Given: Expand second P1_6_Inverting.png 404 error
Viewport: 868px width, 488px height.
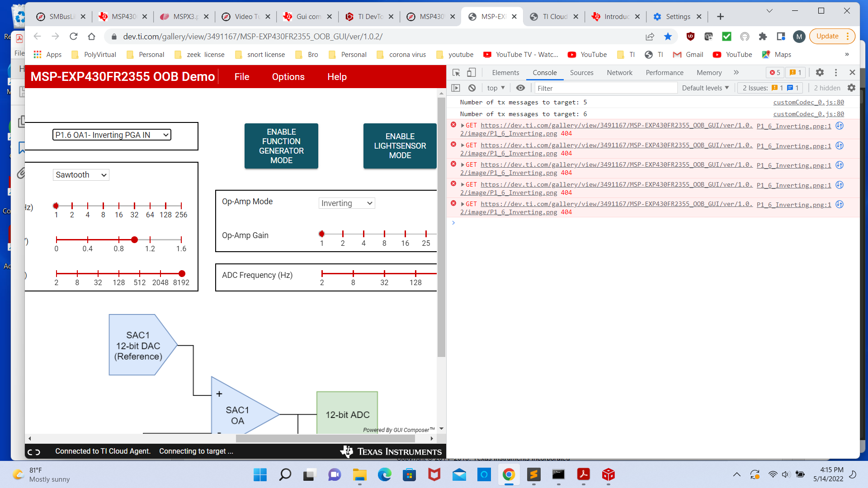Looking at the screenshot, I should tap(462, 145).
